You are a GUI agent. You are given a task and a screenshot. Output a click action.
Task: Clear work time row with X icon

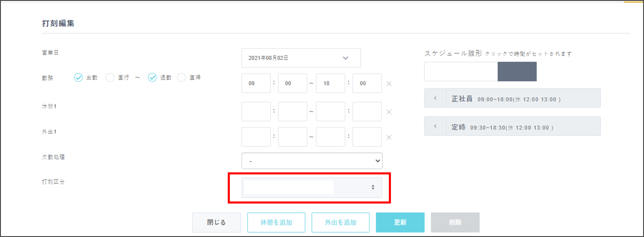pos(389,84)
